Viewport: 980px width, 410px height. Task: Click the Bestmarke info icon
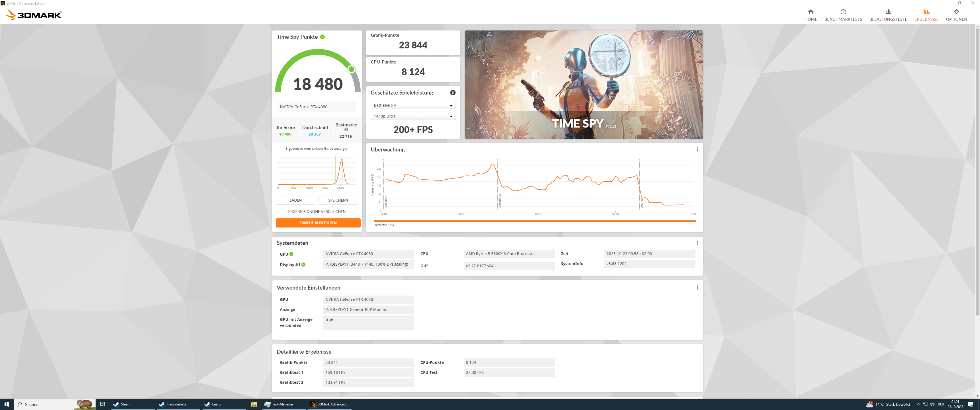pyautogui.click(x=346, y=130)
